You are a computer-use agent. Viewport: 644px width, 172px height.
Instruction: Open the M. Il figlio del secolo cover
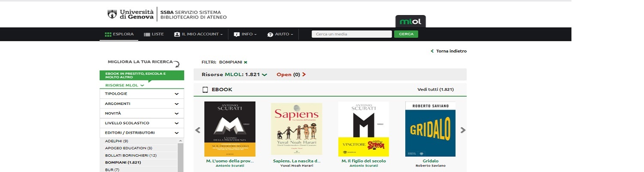(364, 129)
